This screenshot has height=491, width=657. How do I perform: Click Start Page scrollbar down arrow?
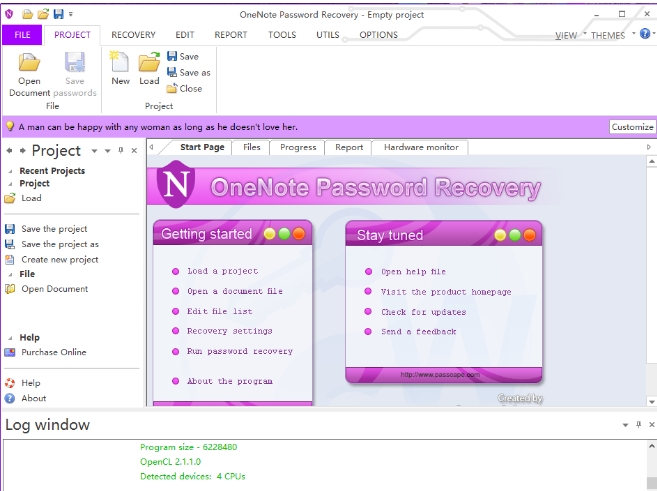pyautogui.click(x=652, y=402)
